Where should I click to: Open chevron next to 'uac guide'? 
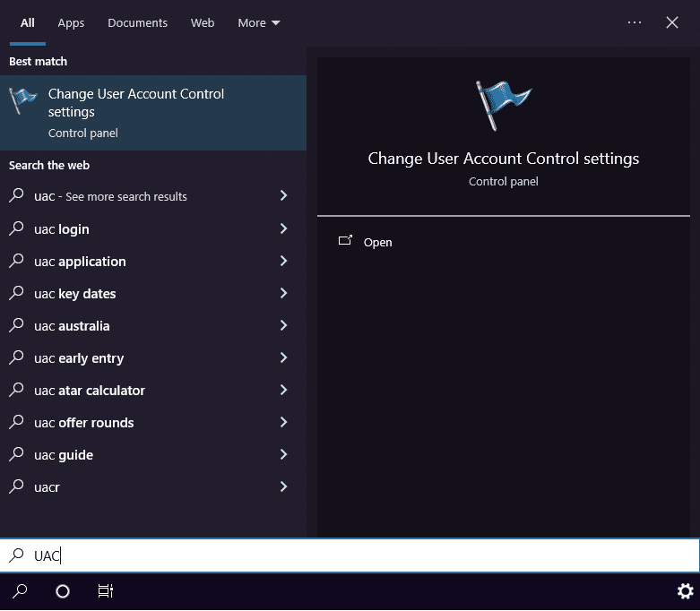[283, 454]
